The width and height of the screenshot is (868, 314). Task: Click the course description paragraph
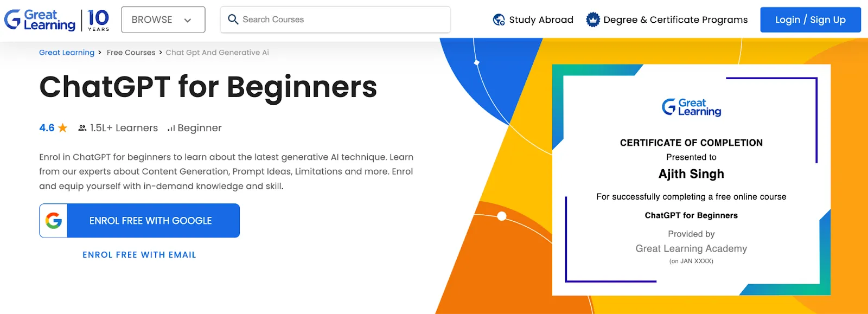point(226,171)
